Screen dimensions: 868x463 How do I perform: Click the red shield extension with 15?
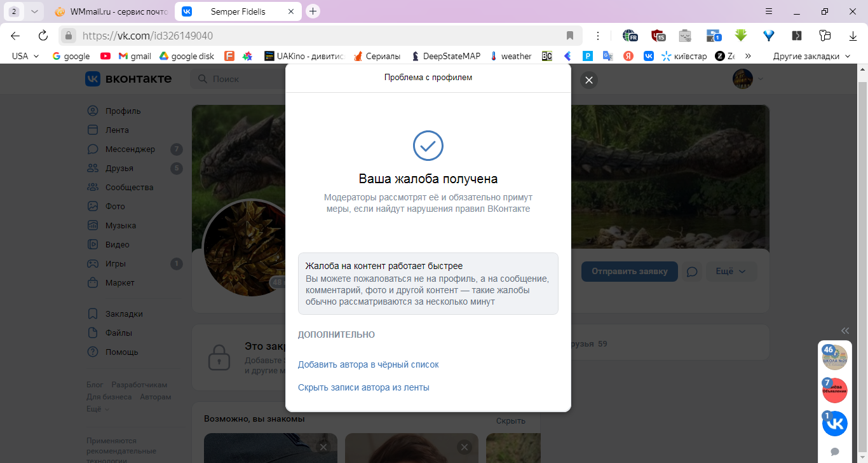click(658, 36)
